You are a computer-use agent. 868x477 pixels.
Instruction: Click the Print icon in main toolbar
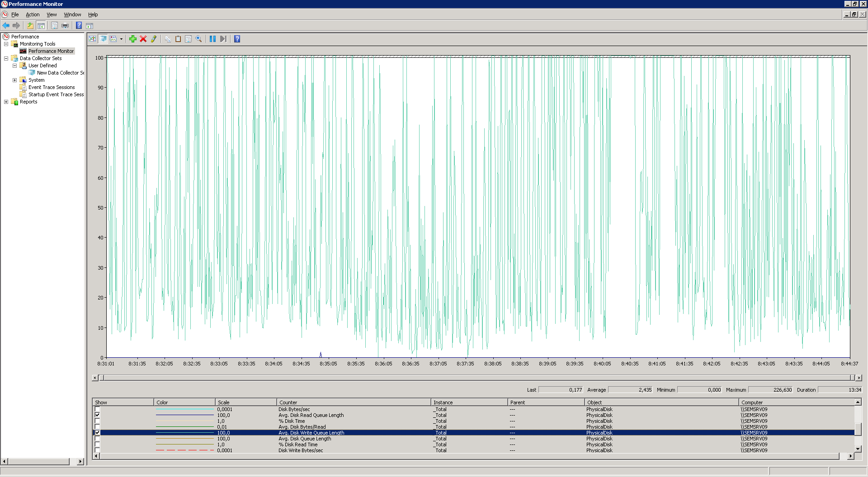click(65, 26)
